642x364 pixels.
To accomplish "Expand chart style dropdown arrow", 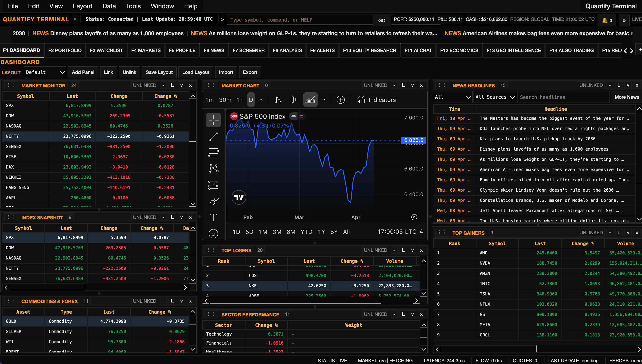I will click(324, 100).
